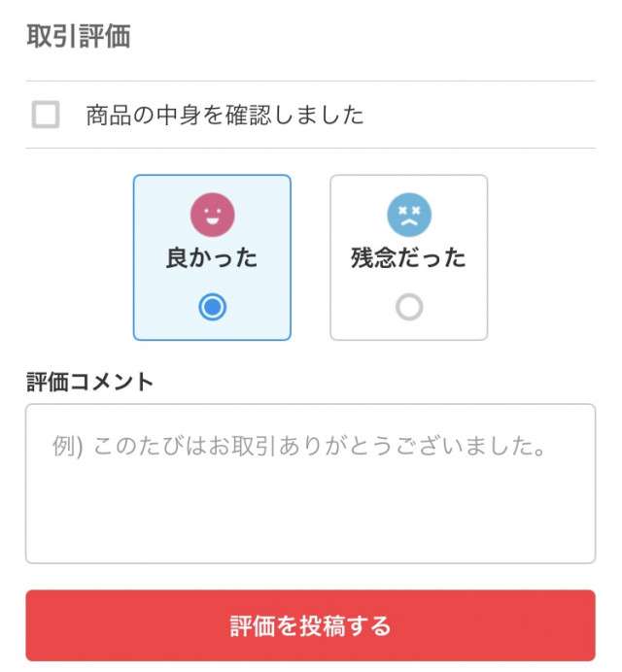Screen dimensions: 622x672
Task: Click the 商品の中身を確認しました label text
Action: 225,115
